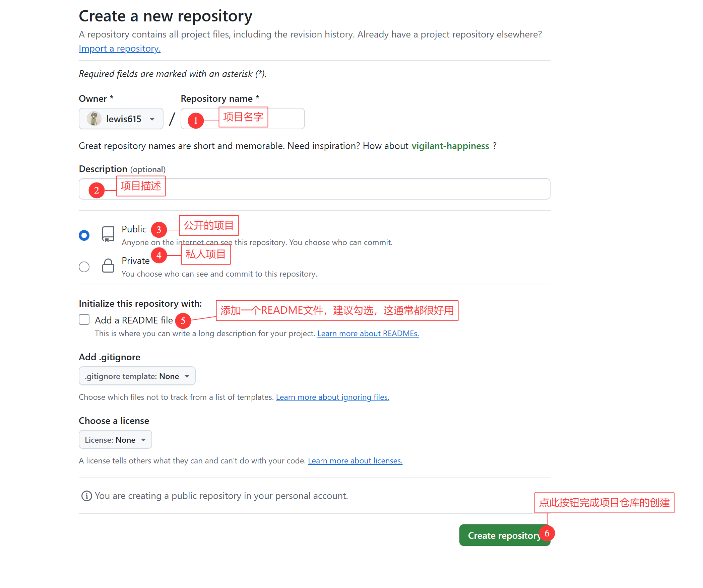Select the Private radio button
Screen dimensions: 703x588
(x=84, y=267)
